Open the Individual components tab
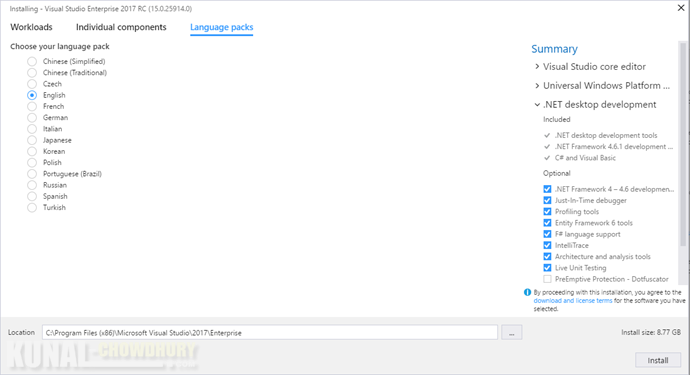The height and width of the screenshot is (375, 690). pos(121,27)
